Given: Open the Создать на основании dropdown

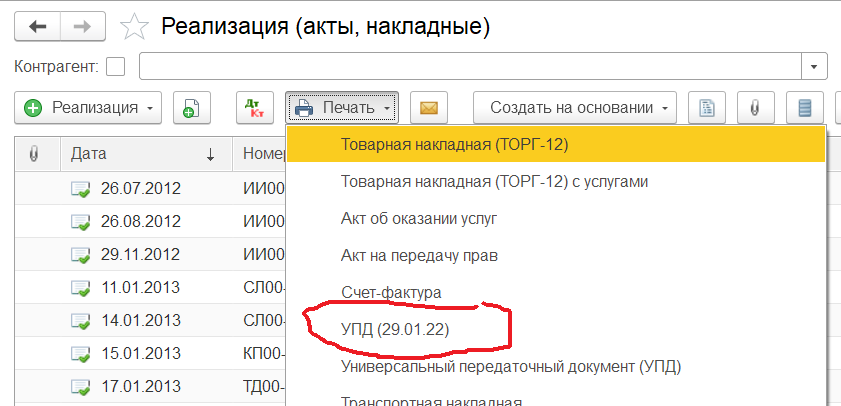Looking at the screenshot, I should tap(575, 108).
